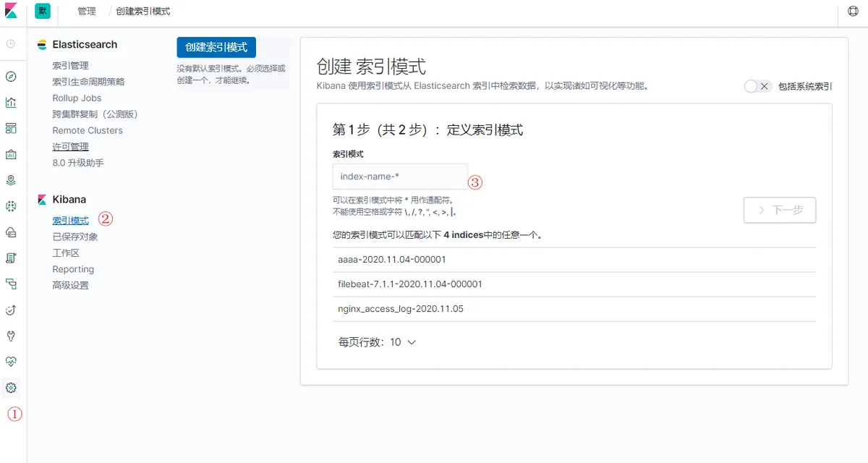
Task: Open 索引管理 under Elasticsearch
Action: 71,66
